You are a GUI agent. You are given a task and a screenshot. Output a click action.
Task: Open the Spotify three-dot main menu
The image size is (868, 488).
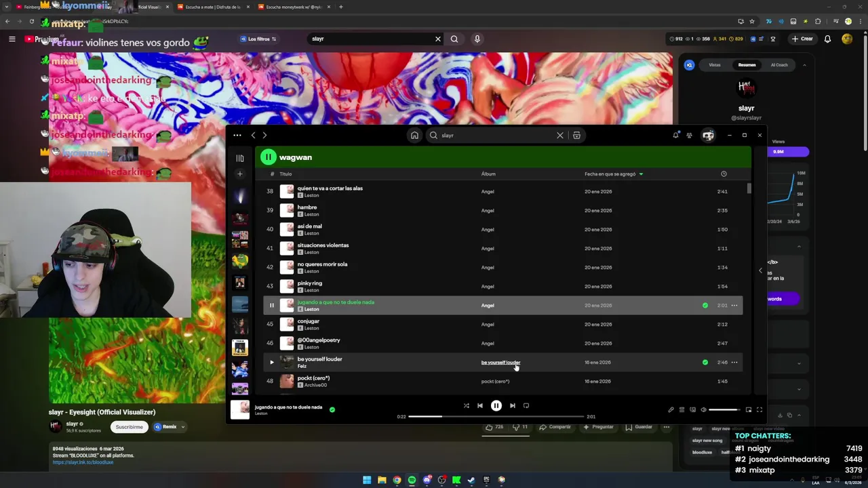[x=237, y=136]
